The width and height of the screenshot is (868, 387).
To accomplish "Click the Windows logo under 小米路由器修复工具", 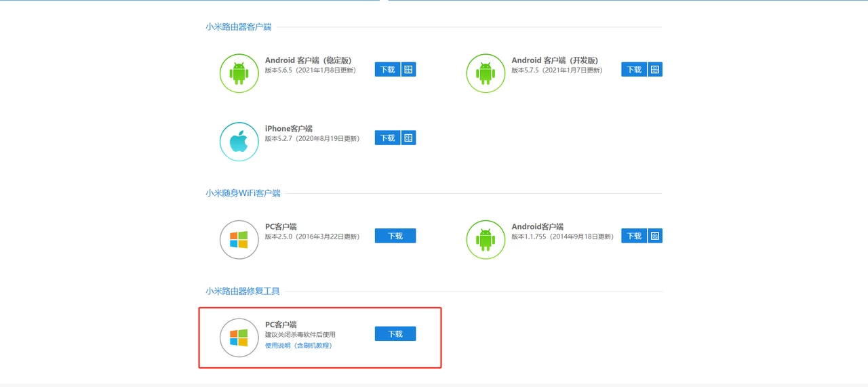I will 239,338.
